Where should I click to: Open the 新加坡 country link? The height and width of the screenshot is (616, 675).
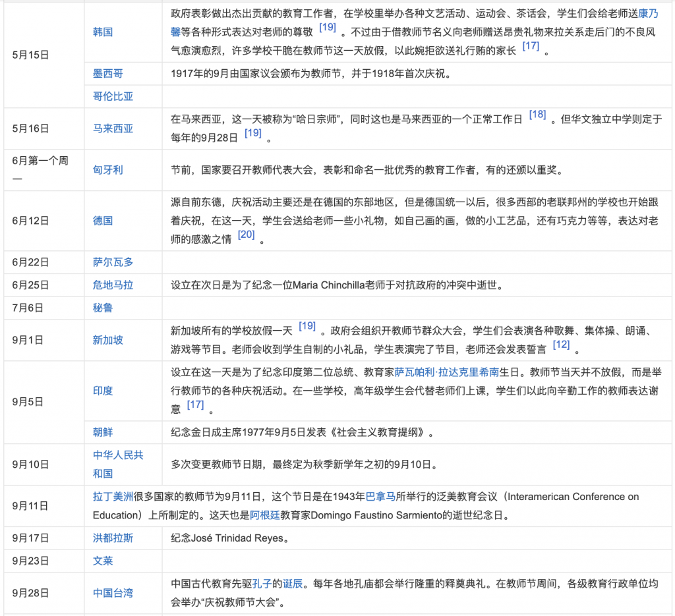(x=107, y=340)
